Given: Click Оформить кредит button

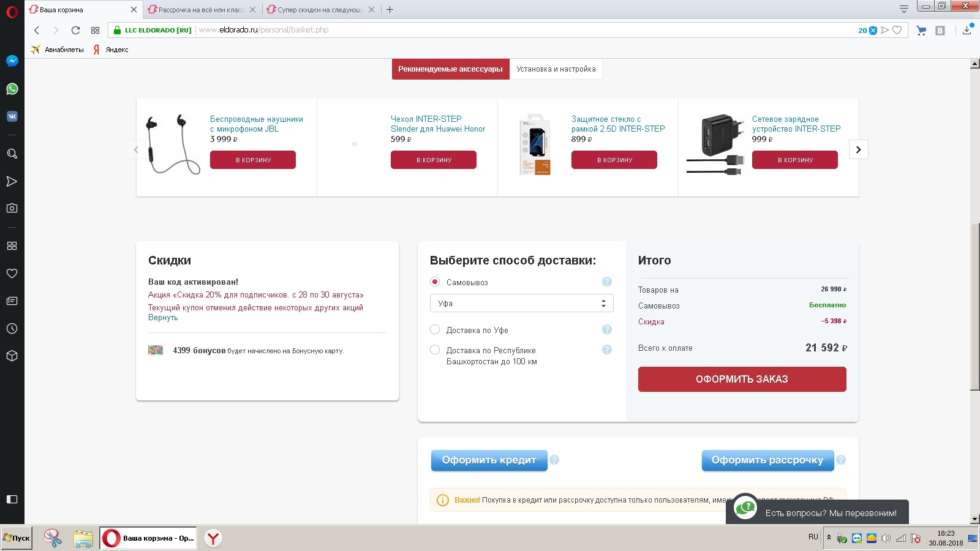Looking at the screenshot, I should 489,460.
